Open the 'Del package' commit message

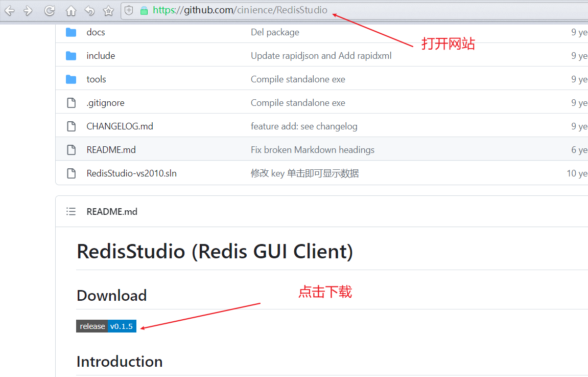275,32
